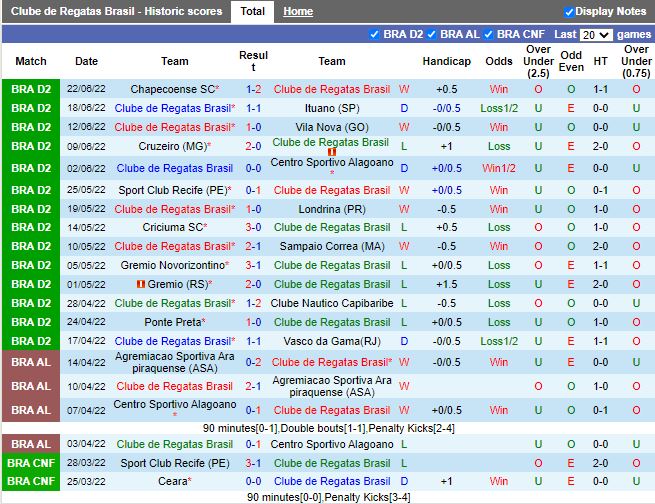Open the Last 20 games dropdown

[596, 35]
